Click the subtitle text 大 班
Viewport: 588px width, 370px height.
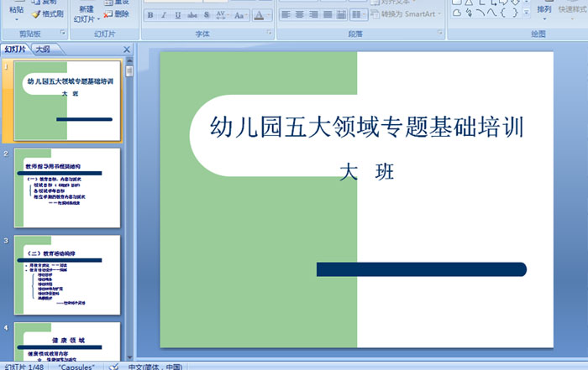tap(366, 172)
